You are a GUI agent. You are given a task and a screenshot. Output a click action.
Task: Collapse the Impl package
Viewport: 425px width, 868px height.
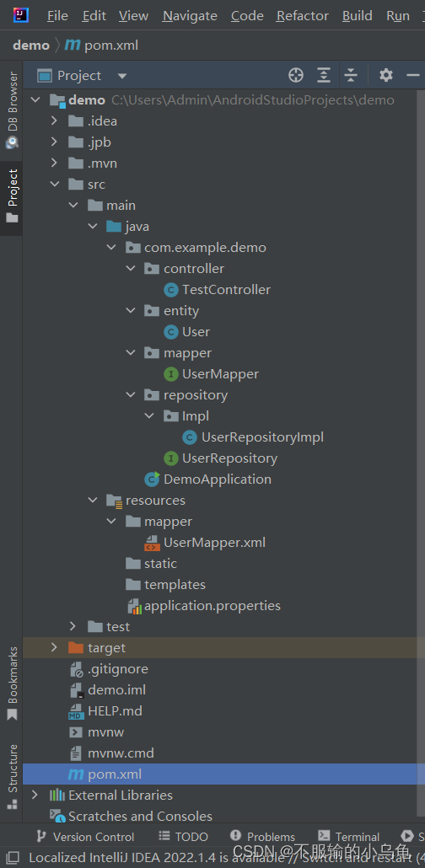point(149,415)
